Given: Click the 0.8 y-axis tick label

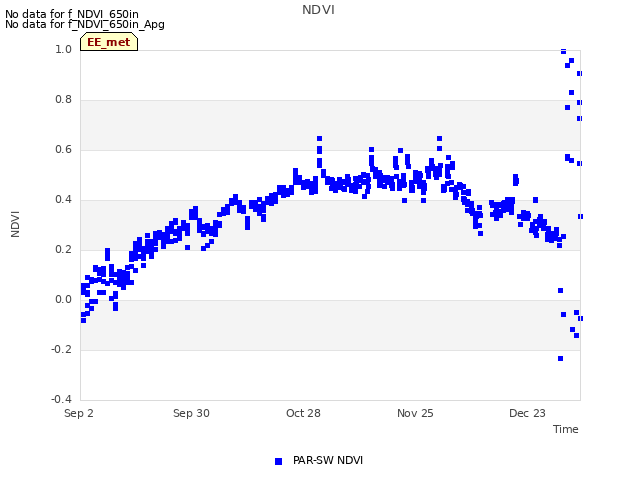Looking at the screenshot, I should [63, 100].
